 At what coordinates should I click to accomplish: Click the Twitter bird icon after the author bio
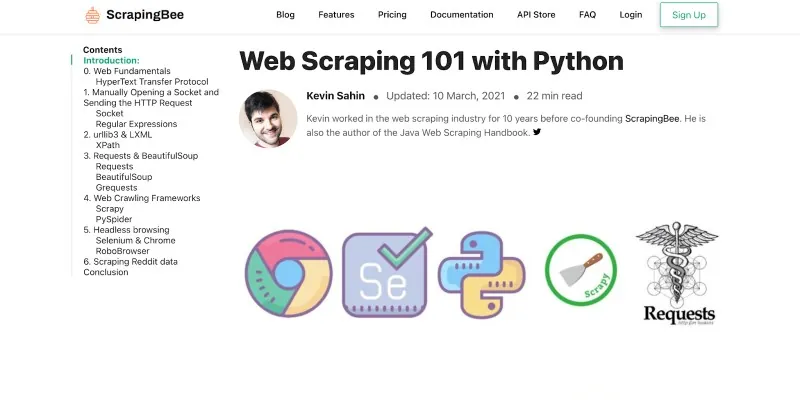coord(537,132)
